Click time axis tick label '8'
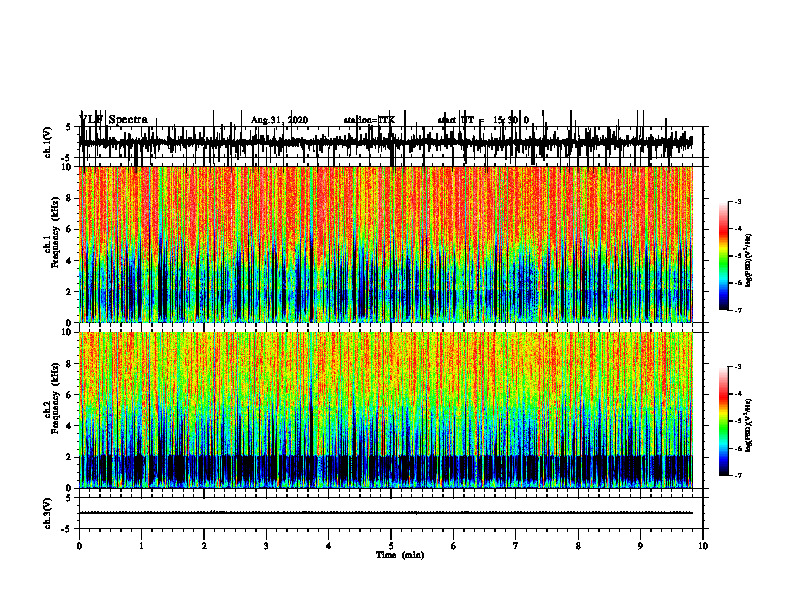 578,546
